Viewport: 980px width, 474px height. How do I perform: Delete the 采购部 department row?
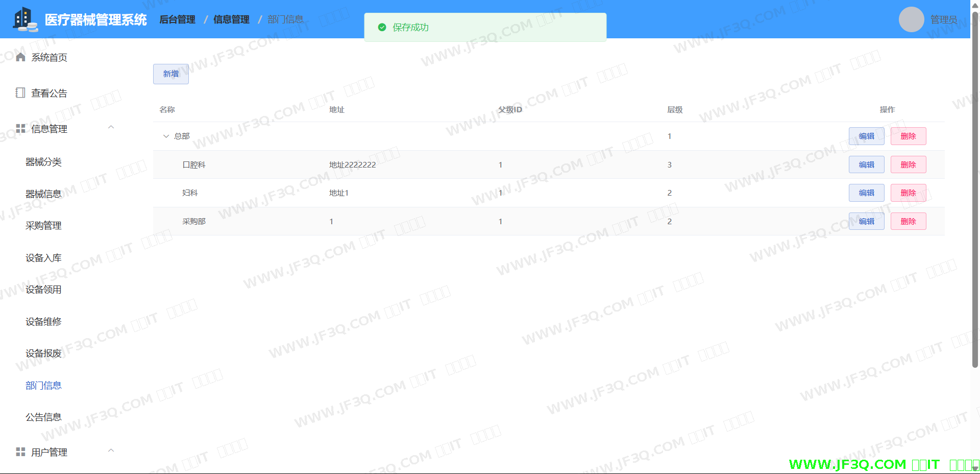(908, 221)
